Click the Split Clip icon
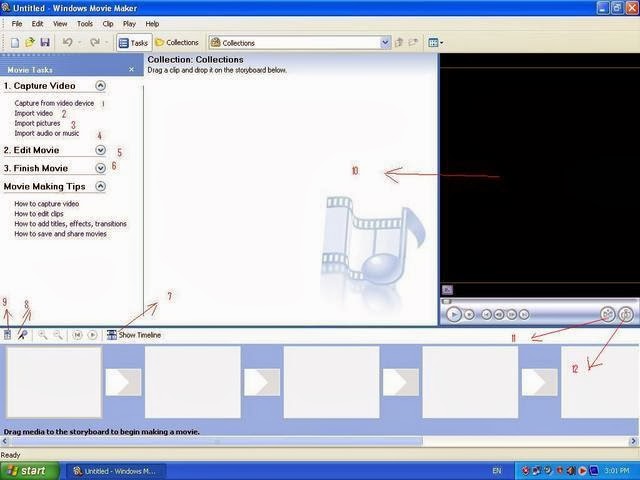This screenshot has height=480, width=640. coord(607,314)
